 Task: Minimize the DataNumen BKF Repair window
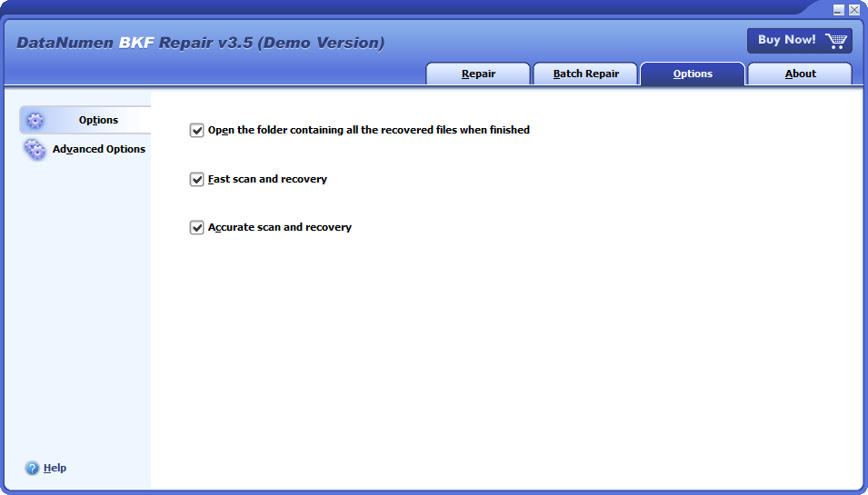(x=839, y=9)
